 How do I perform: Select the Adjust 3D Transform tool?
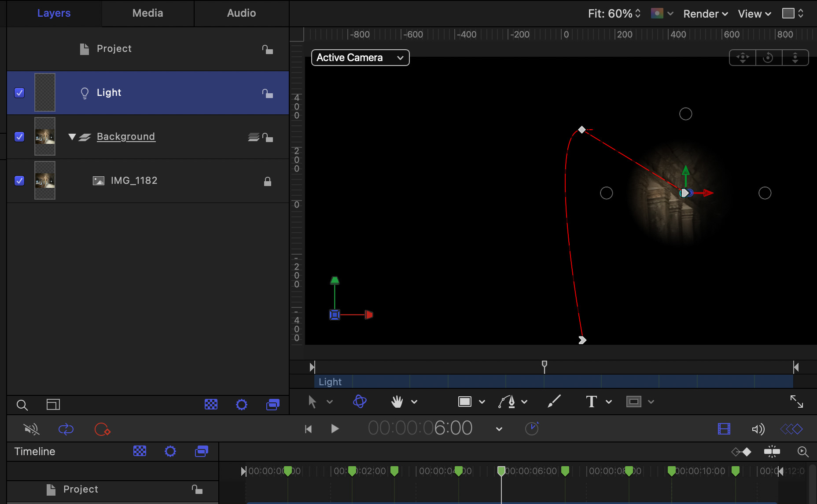(360, 402)
